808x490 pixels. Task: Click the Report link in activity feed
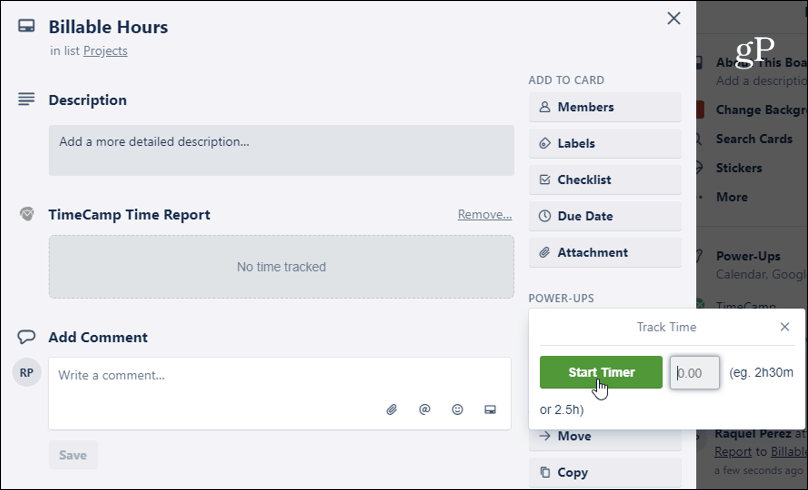click(733, 452)
